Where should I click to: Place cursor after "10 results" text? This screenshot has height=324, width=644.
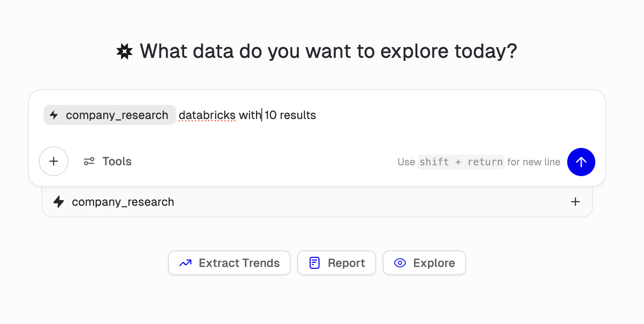(x=317, y=115)
